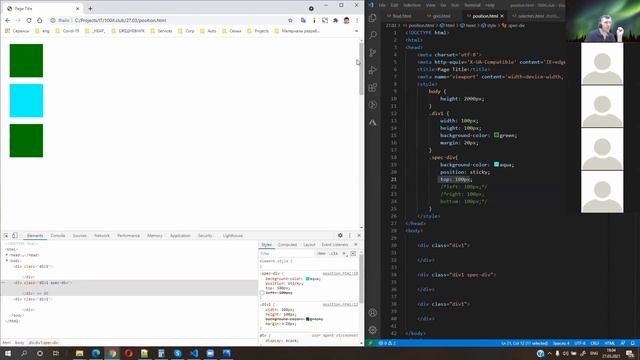Enable the struck-out left property checkbox
Image resolution: width=640 pixels, height=360 pixels.
tap(262, 293)
